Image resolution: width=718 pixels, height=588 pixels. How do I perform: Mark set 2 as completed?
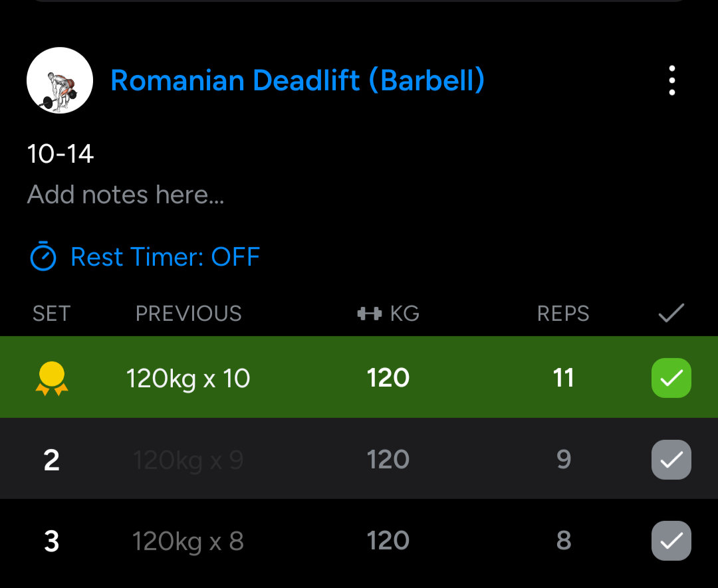[671, 459]
